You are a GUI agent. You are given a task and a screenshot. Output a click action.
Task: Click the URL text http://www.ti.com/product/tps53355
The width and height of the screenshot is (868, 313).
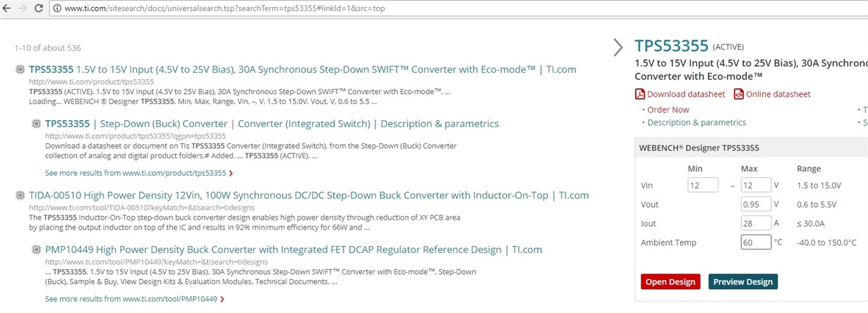coord(91,82)
